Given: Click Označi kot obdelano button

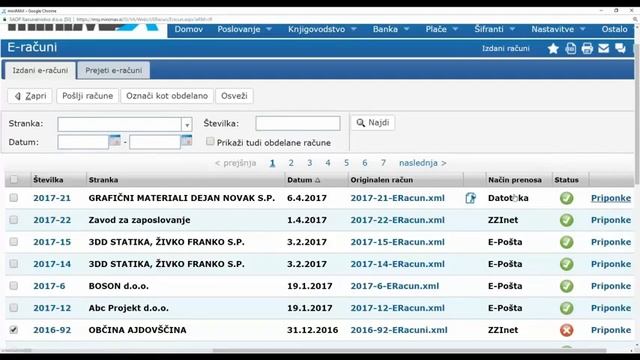Looking at the screenshot, I should coord(167,96).
